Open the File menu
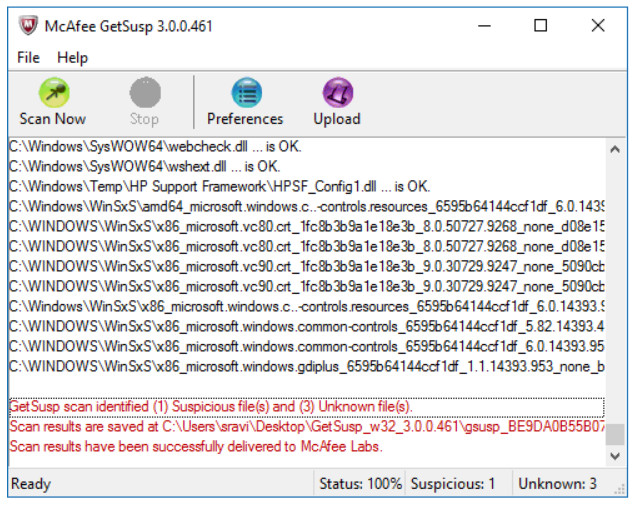 click(28, 58)
